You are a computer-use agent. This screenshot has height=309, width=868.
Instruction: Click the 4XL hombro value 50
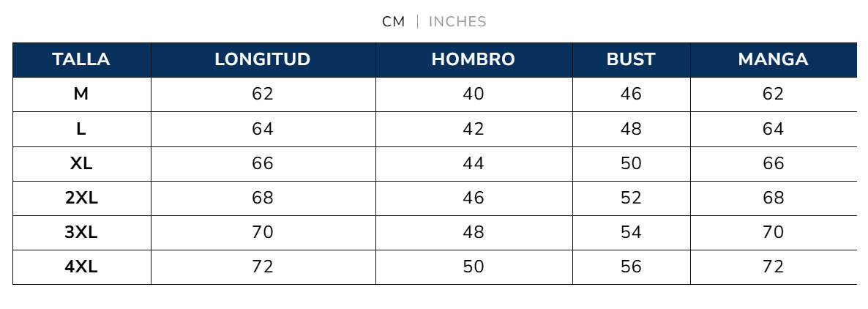[x=474, y=267]
